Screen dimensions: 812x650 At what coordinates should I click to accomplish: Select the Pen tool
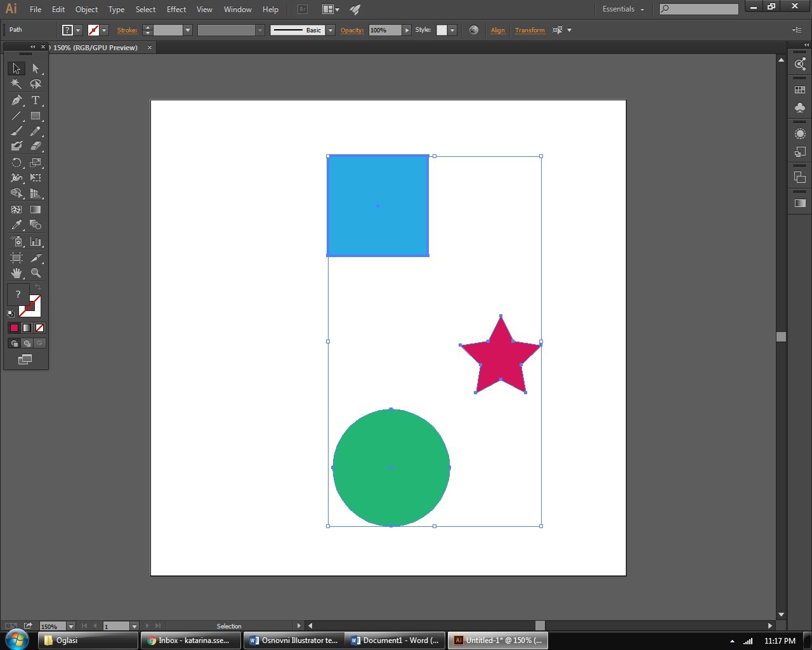16,100
